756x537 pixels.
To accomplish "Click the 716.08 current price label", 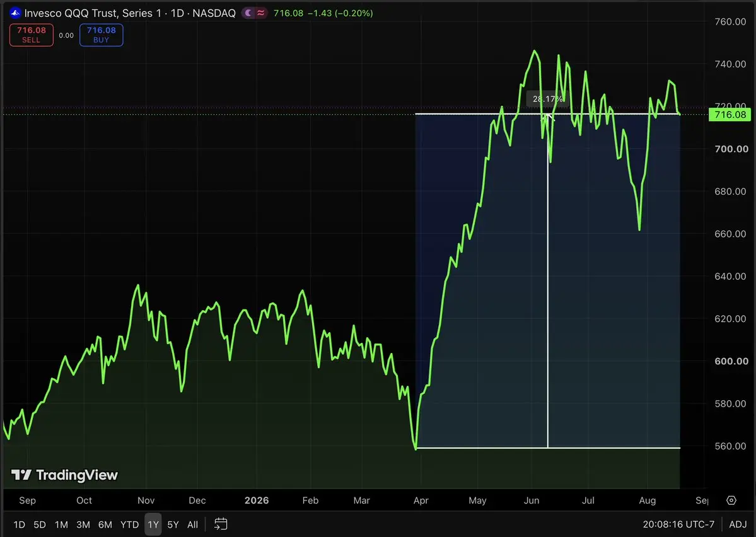I will click(730, 115).
